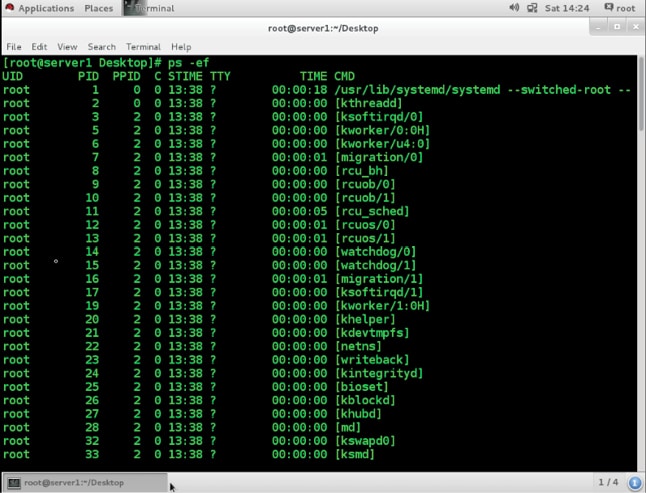Screen dimensions: 646x493
Task: Click the [rcu_bh] process entry
Action: [362, 171]
